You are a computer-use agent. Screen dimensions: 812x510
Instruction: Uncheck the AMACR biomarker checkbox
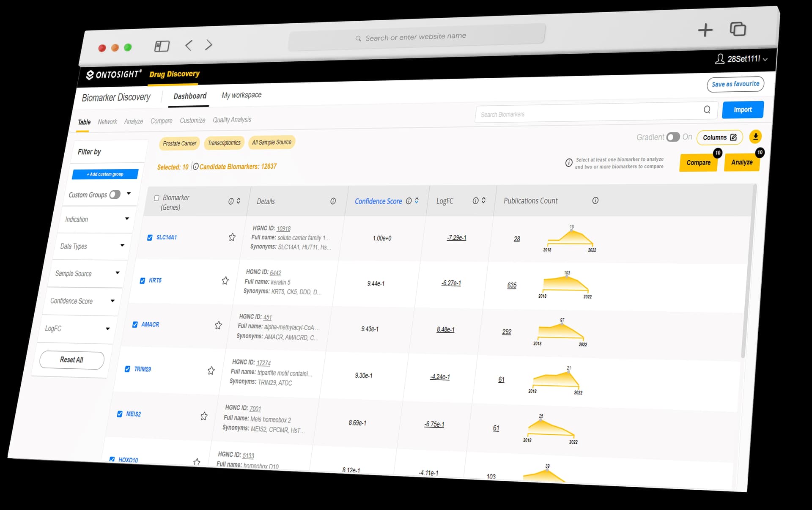tap(135, 324)
